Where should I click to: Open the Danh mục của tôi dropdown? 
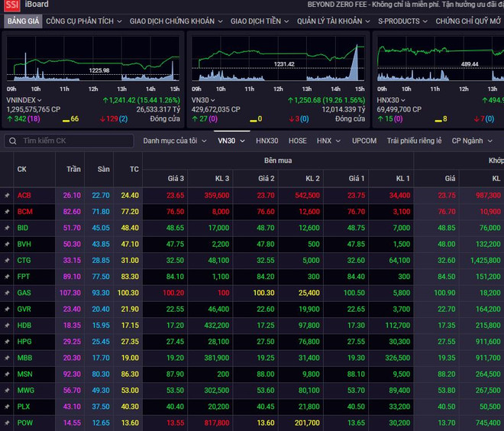[174, 141]
